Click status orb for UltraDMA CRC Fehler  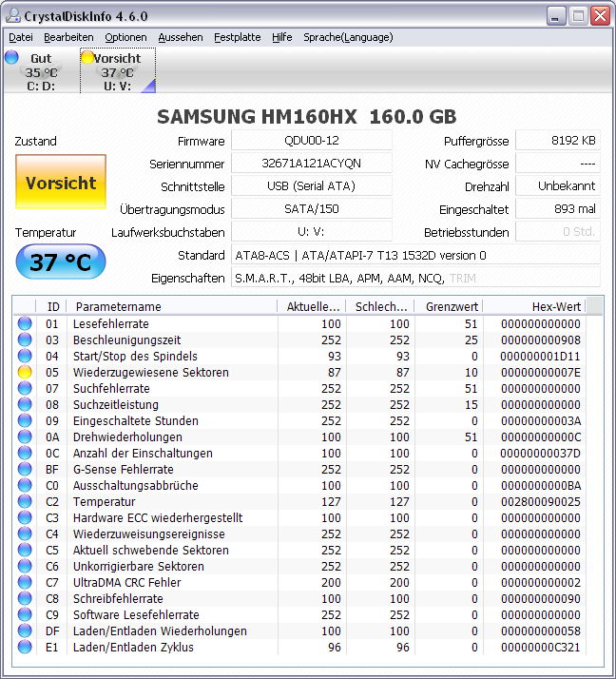[25, 582]
